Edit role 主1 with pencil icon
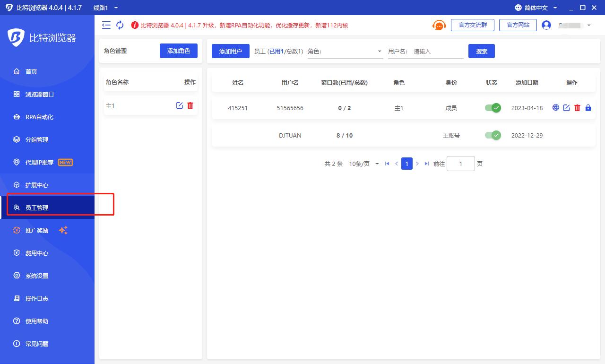The height and width of the screenshot is (364, 605). tap(180, 105)
